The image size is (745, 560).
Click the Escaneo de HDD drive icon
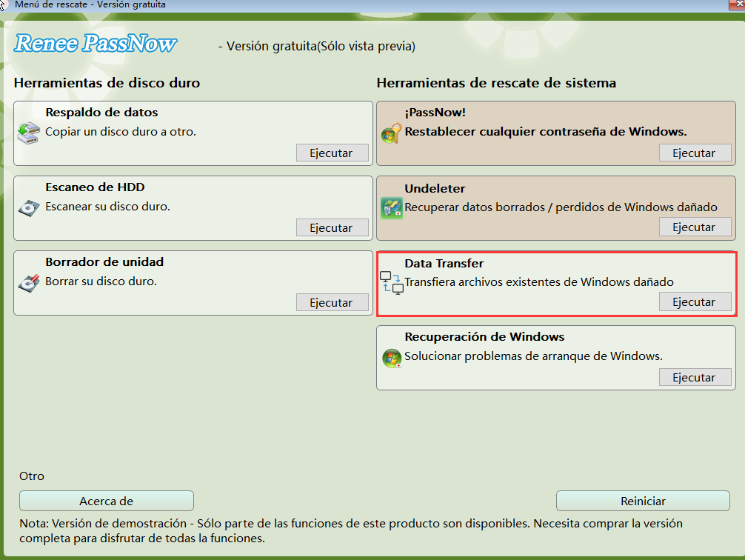click(x=28, y=208)
